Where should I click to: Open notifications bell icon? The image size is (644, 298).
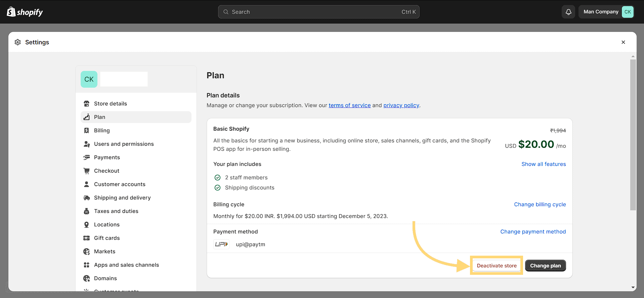568,12
